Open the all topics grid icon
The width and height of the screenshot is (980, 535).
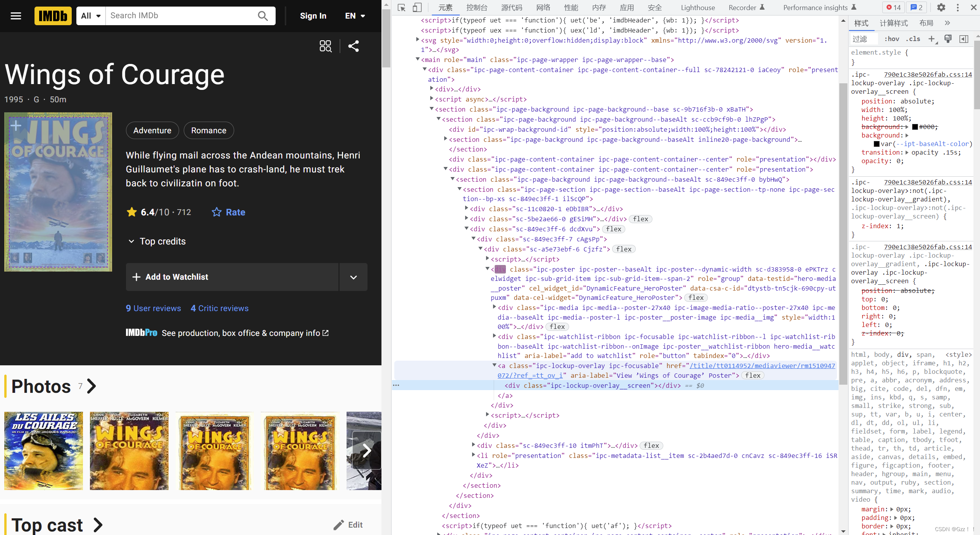[326, 46]
